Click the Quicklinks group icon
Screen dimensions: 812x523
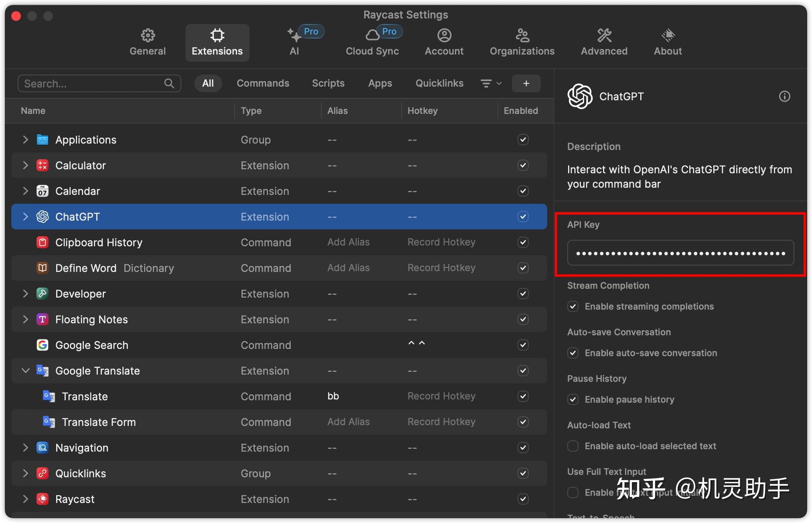click(43, 473)
